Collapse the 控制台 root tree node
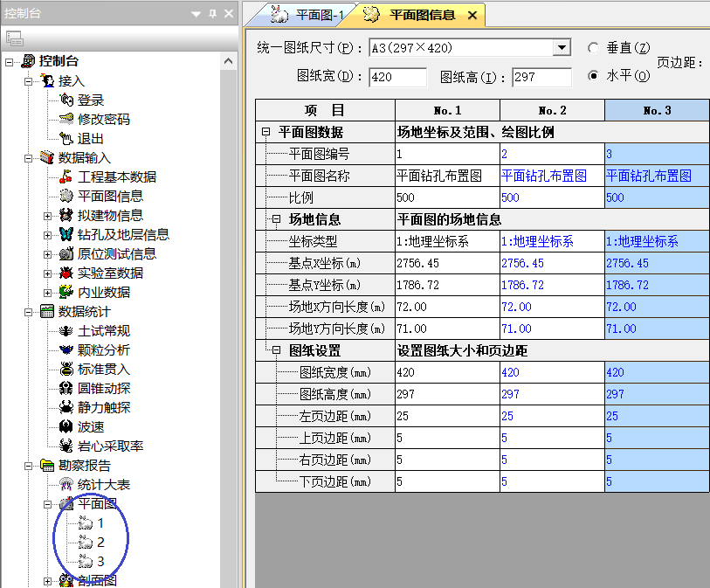Screen dimensions: 710x588 (x=9, y=62)
